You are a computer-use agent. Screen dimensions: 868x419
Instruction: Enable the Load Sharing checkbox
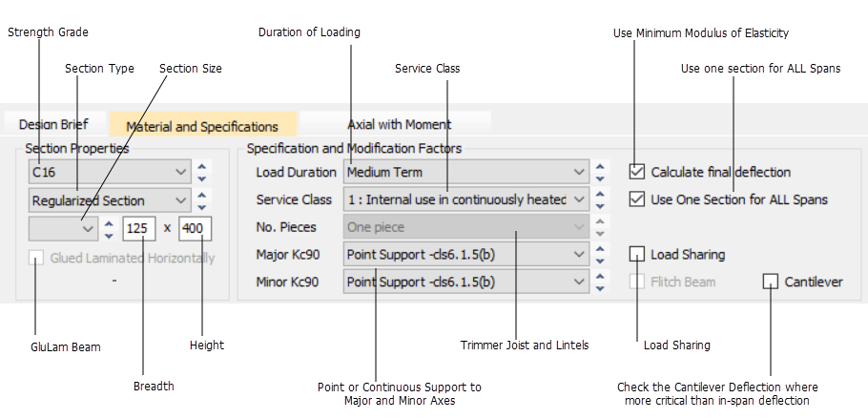[x=637, y=255]
